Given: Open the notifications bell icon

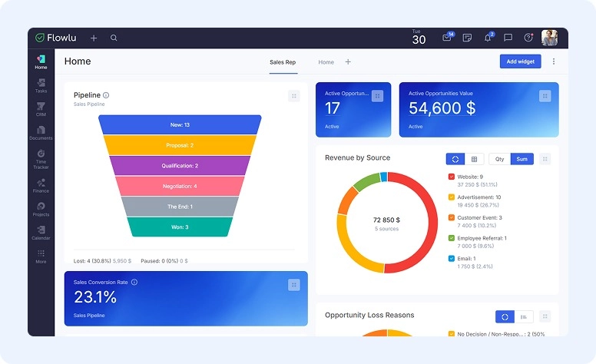Looking at the screenshot, I should (488, 37).
